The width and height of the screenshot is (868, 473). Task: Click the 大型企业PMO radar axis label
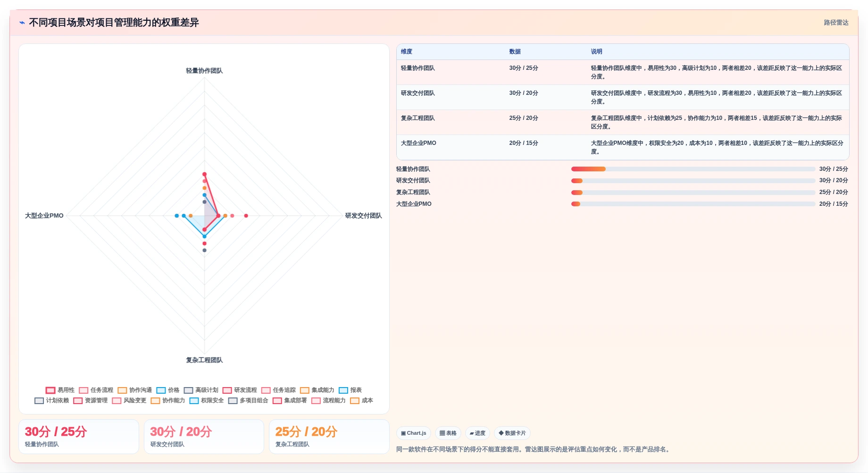44,216
